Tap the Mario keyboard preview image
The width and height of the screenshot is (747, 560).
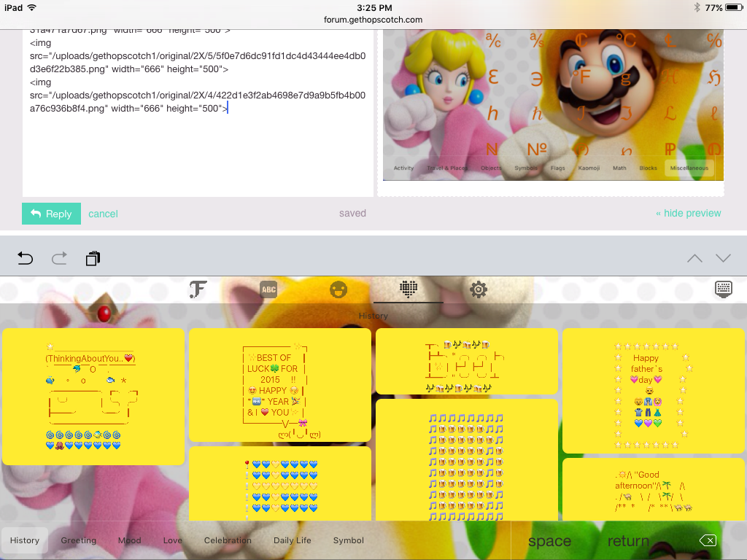click(x=553, y=105)
